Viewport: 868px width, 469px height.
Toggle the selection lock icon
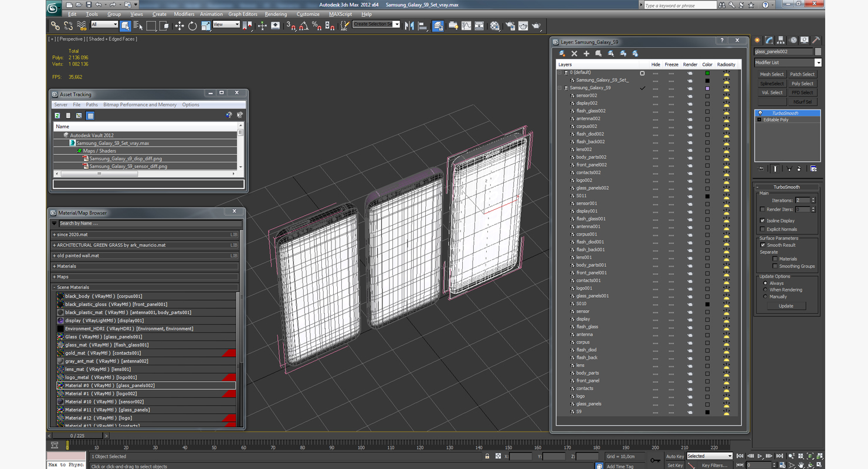(x=487, y=456)
